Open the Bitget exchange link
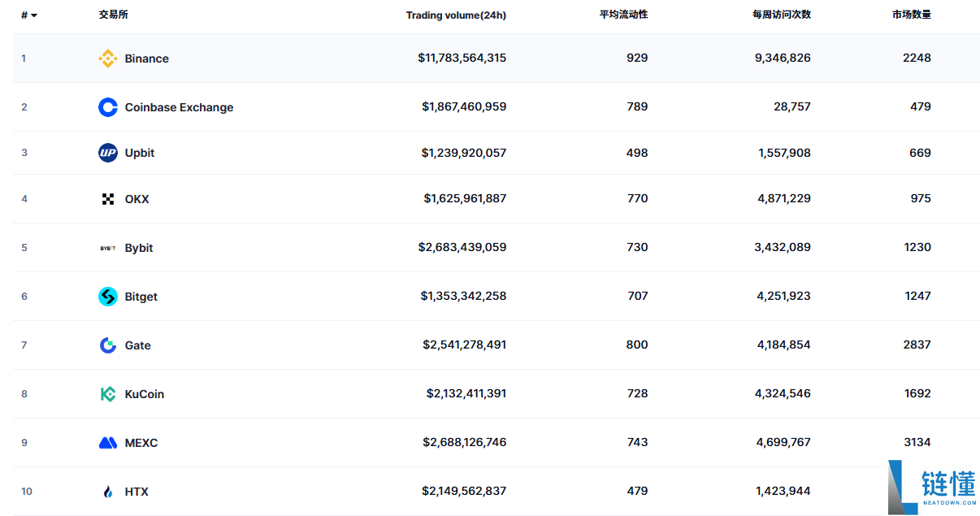This screenshot has width=980, height=516. (x=141, y=297)
